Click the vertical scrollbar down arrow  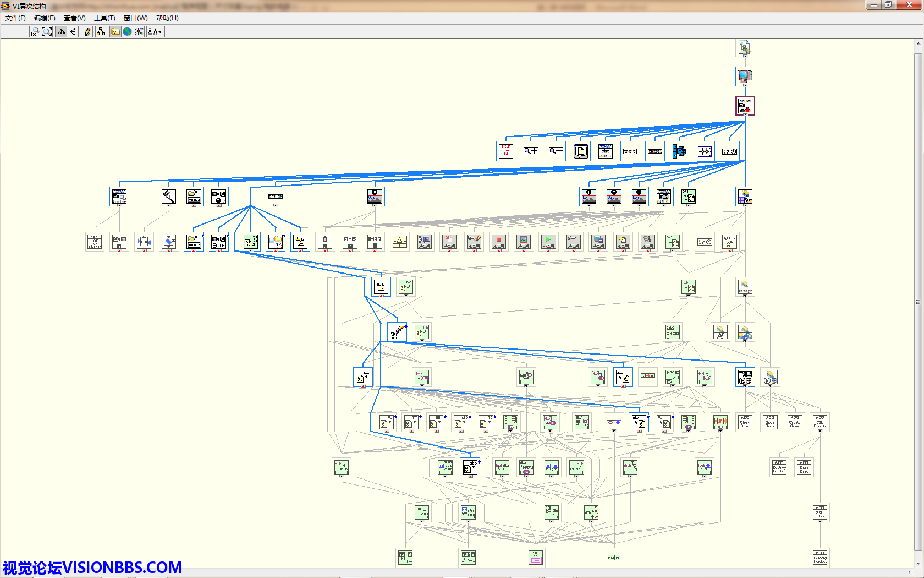coord(918,563)
